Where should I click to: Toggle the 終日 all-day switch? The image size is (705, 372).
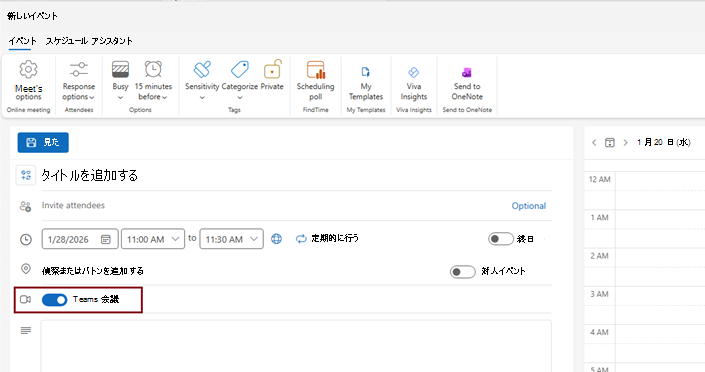[501, 239]
